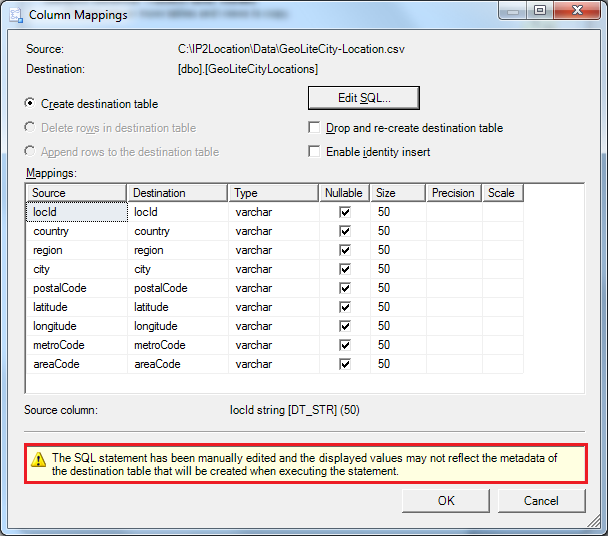Toggle Nullable checkbox for region row
Viewport: 608px width, 536px height.
pos(345,250)
